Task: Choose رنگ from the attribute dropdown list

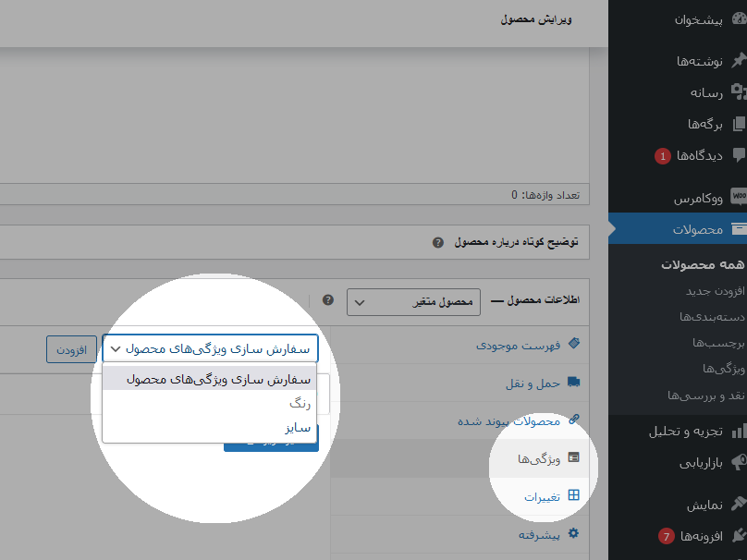Action: click(x=302, y=404)
